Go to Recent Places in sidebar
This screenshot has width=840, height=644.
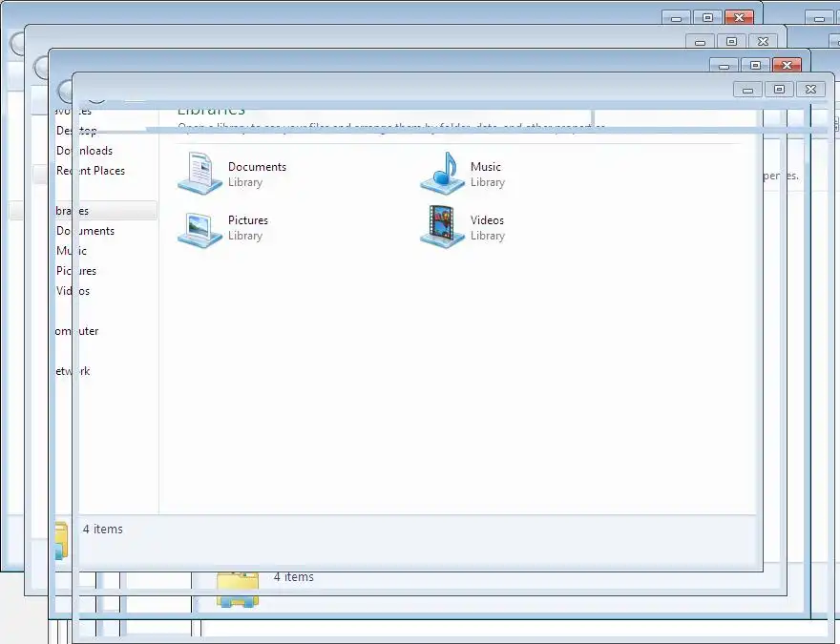[91, 171]
